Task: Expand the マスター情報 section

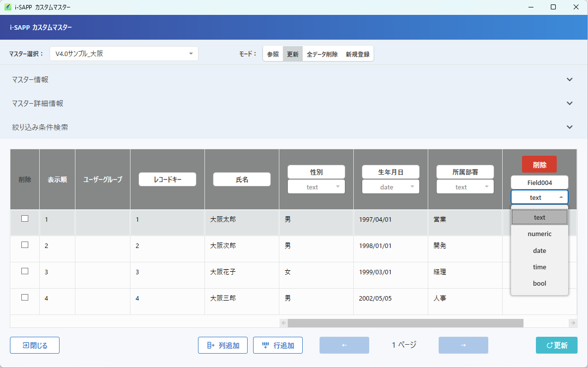Action: [294, 79]
